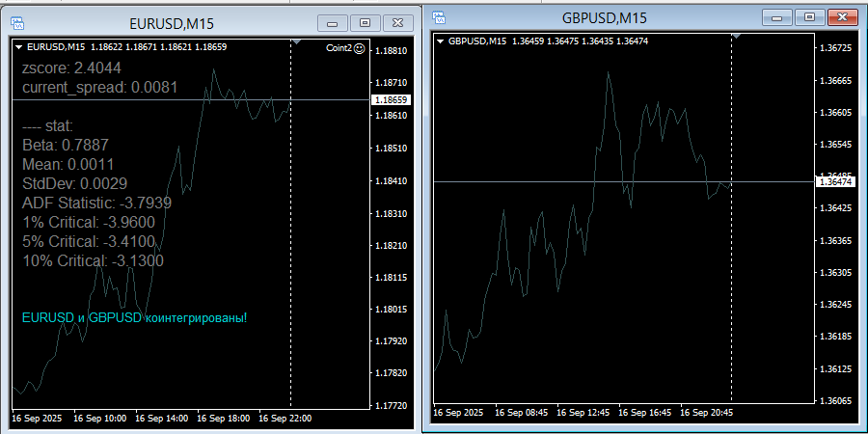Click the GBPUSD 16 Sep 16:45 time label
Image resolution: width=868 pixels, height=434 pixels.
click(644, 413)
